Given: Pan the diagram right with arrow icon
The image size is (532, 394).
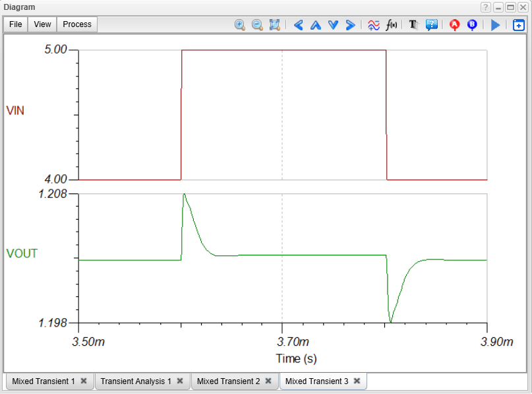Looking at the screenshot, I should pyautogui.click(x=350, y=24).
